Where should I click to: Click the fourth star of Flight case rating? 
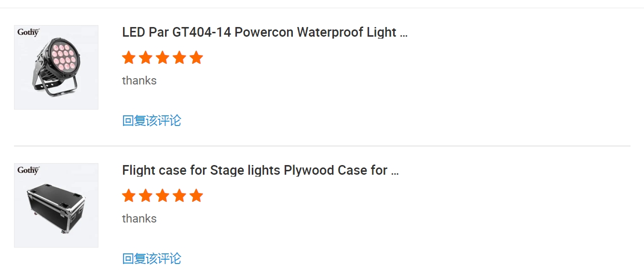click(x=179, y=196)
